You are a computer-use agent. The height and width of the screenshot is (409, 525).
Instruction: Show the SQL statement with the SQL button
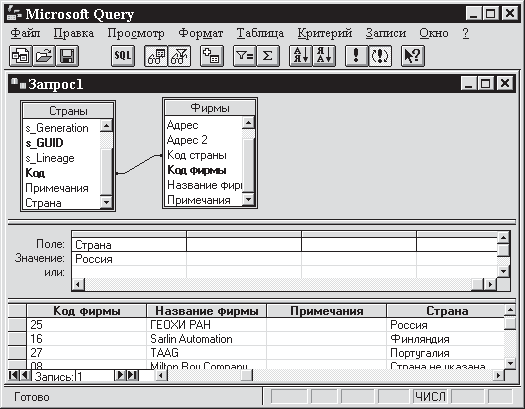coord(123,56)
